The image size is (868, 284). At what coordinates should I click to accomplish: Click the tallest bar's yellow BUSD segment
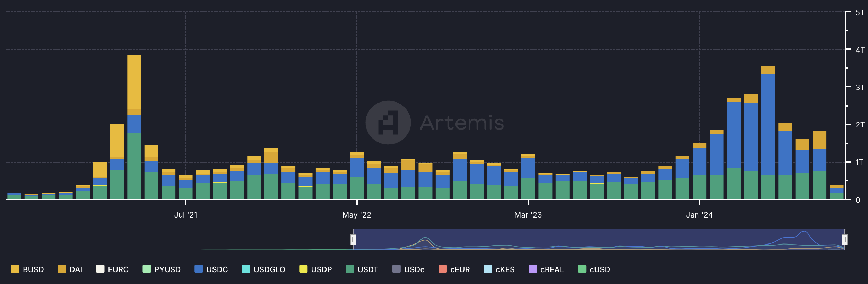click(134, 82)
